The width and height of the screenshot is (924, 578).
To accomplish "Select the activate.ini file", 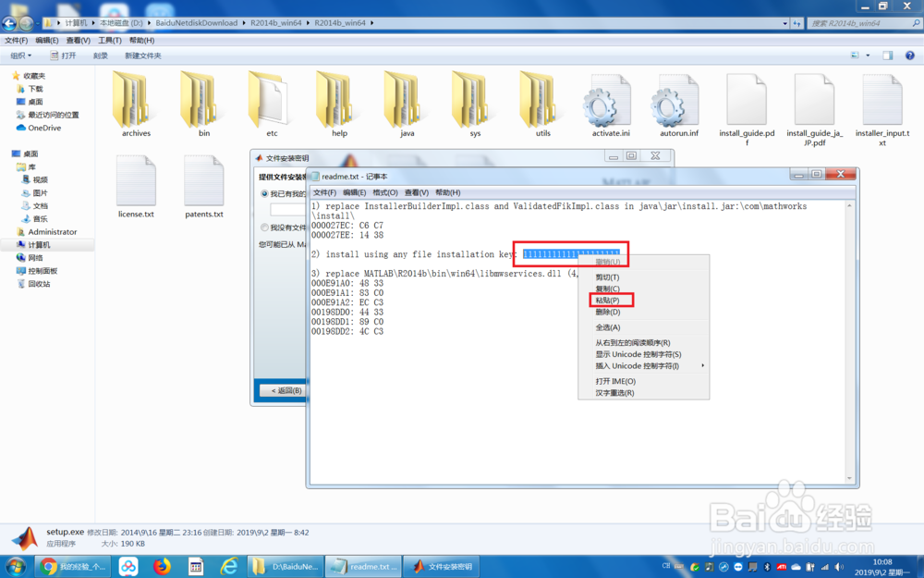I will pos(611,105).
